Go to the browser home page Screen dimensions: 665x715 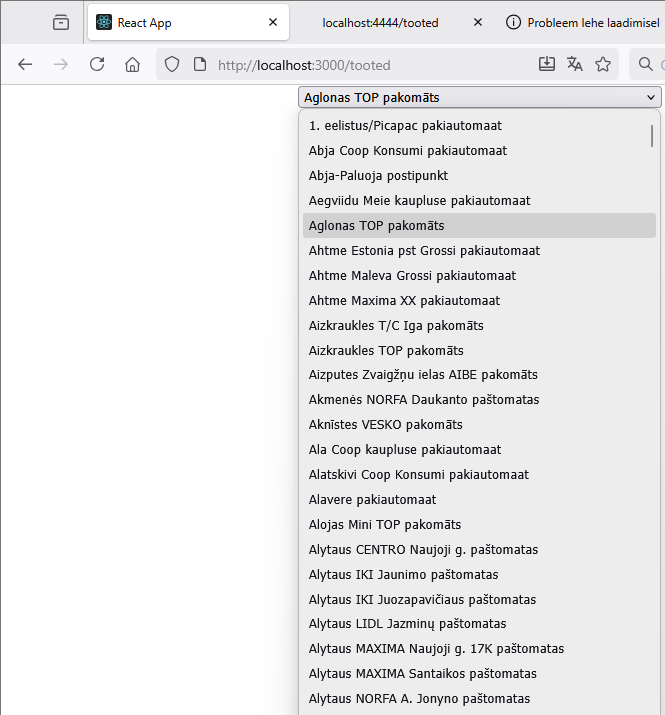[132, 65]
